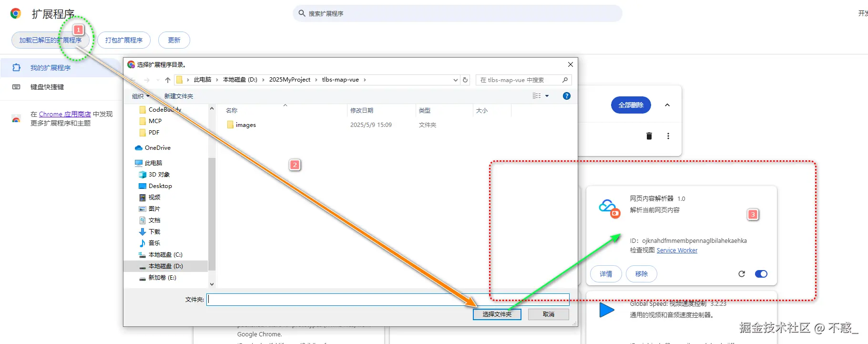Image resolution: width=868 pixels, height=344 pixels.
Task: Click 新建文件夹 in the dialog toolbar
Action: [179, 96]
